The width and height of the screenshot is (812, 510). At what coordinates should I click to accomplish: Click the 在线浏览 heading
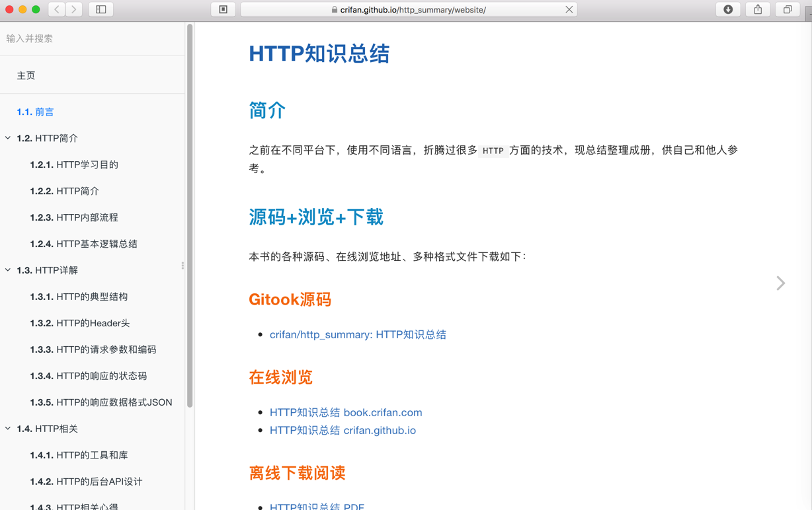(280, 377)
